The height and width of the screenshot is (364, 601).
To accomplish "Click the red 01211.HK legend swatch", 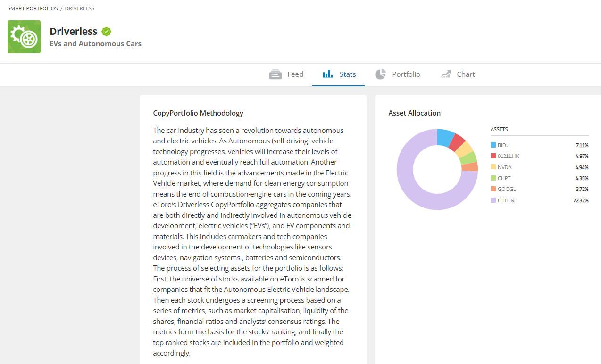I will pyautogui.click(x=493, y=156).
